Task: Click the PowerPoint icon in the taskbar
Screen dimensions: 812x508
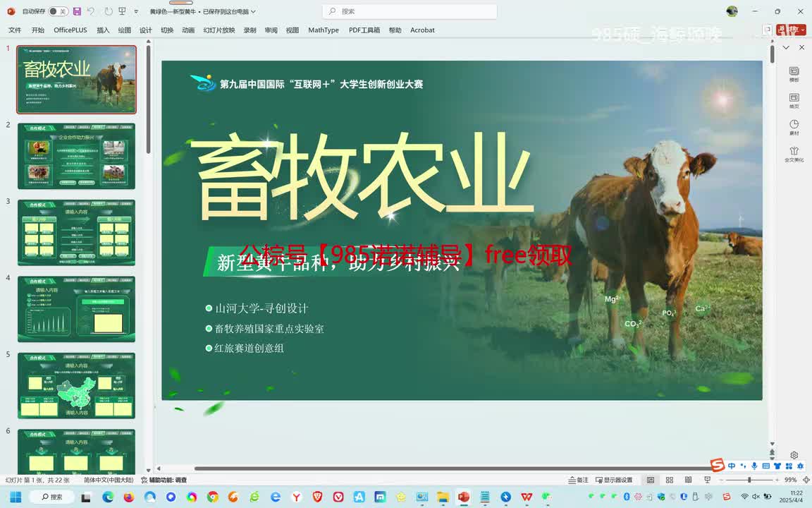Action: click(464, 497)
